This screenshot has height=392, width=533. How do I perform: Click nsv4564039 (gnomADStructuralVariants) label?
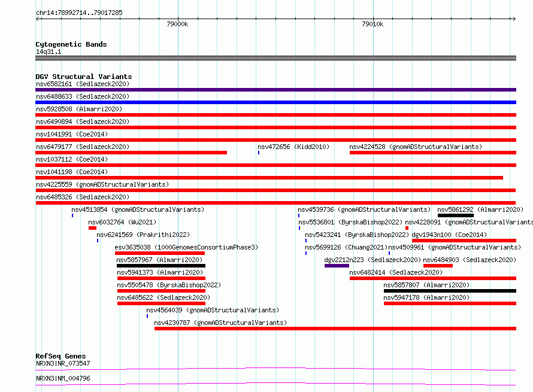213,310
